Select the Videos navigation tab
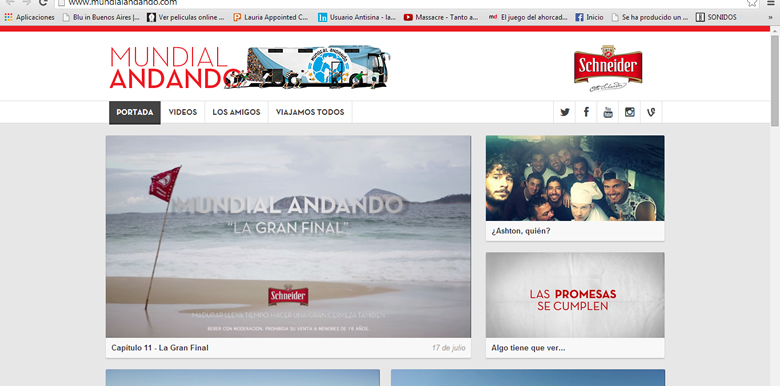The height and width of the screenshot is (386, 780). 183,112
